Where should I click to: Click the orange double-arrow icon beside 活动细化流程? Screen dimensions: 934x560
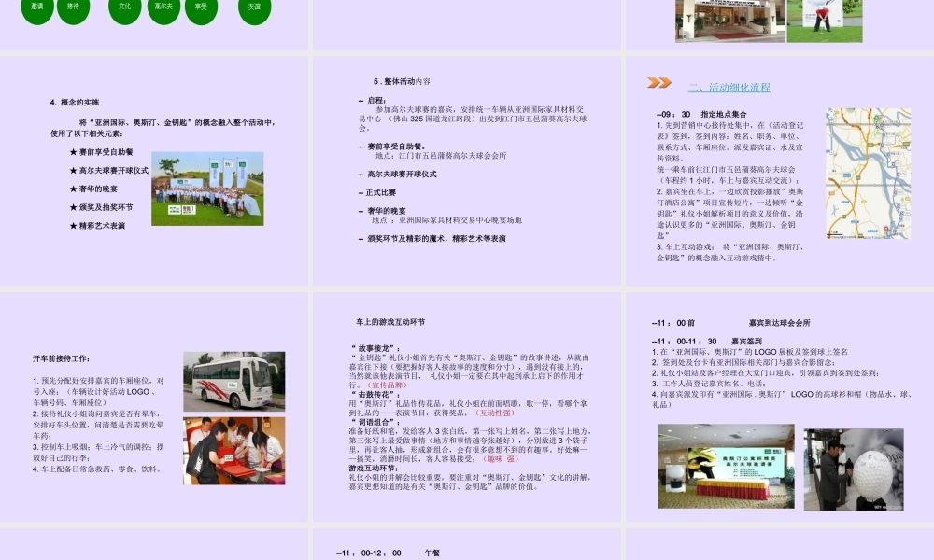(x=659, y=83)
